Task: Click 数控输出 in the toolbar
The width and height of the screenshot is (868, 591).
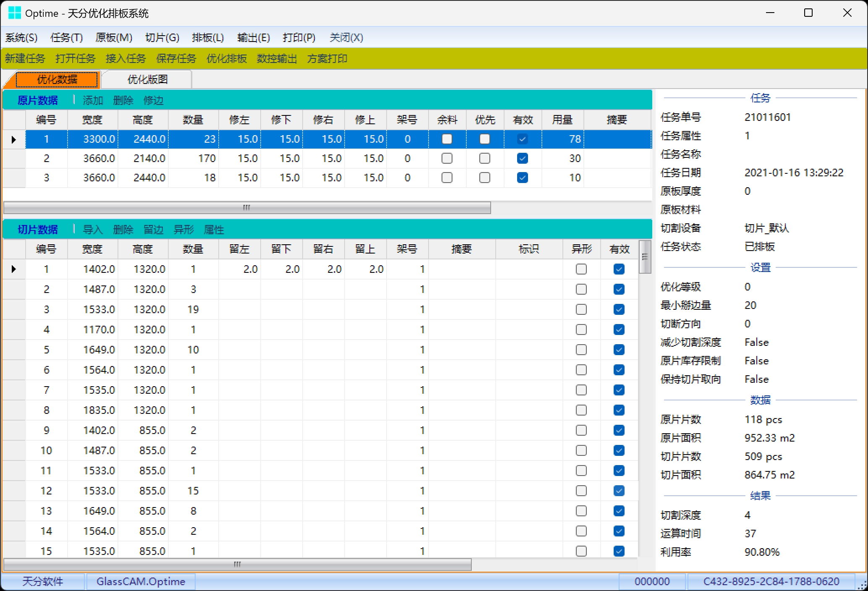Action: click(277, 58)
